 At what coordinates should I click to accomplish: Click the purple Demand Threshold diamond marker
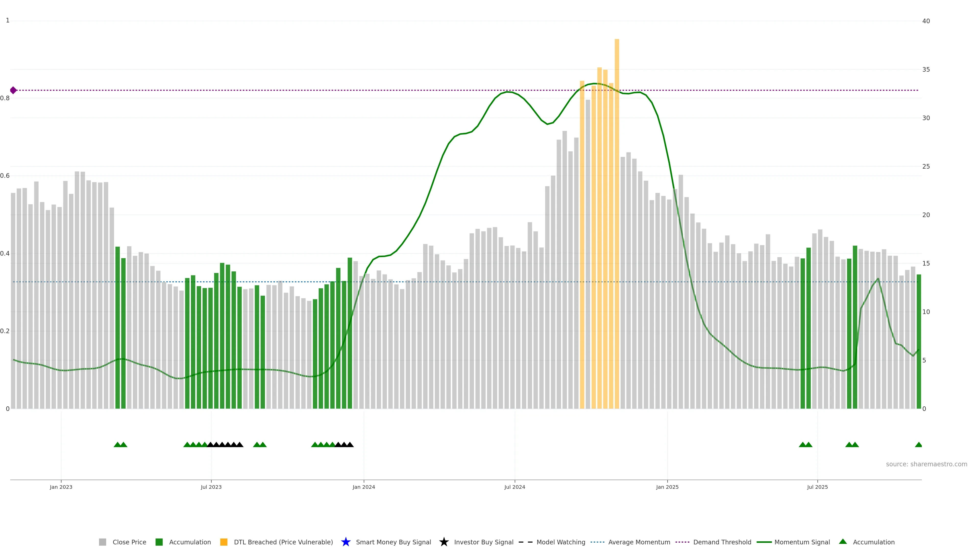coord(13,90)
